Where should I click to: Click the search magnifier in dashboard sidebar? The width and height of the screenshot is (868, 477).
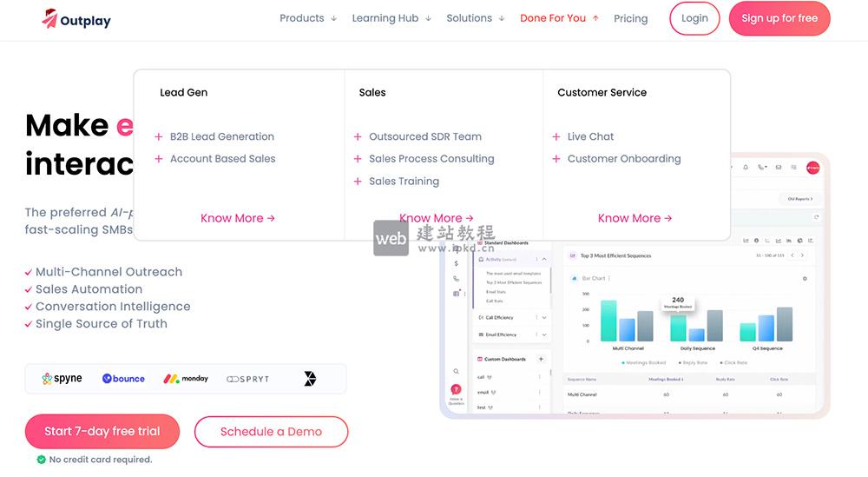(x=456, y=371)
